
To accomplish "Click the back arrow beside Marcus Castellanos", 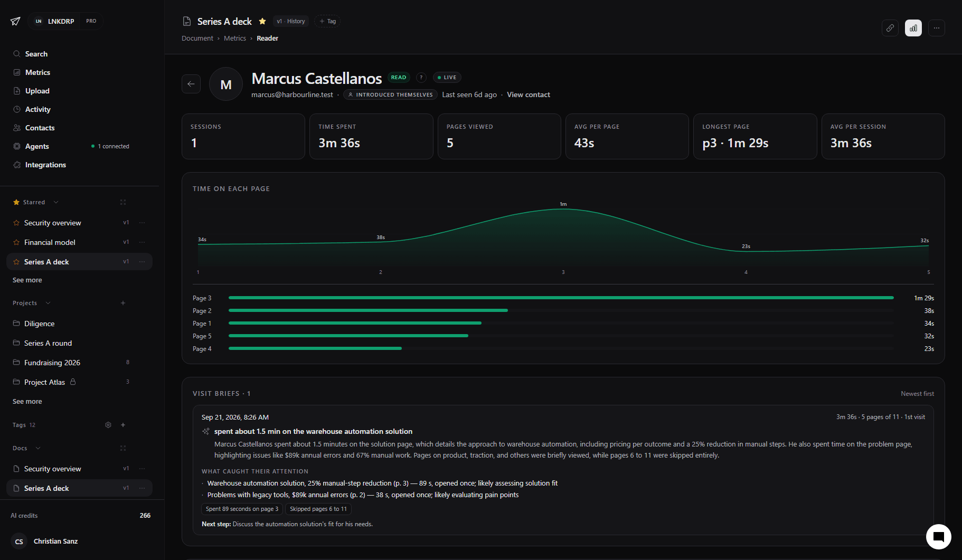I will coord(191,84).
